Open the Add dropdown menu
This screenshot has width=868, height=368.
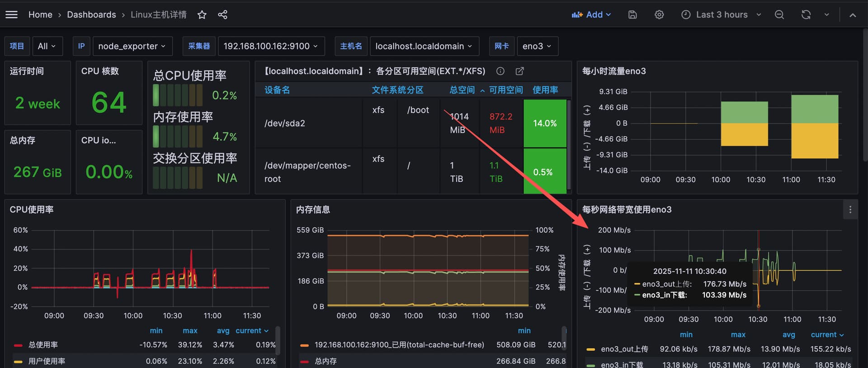591,15
